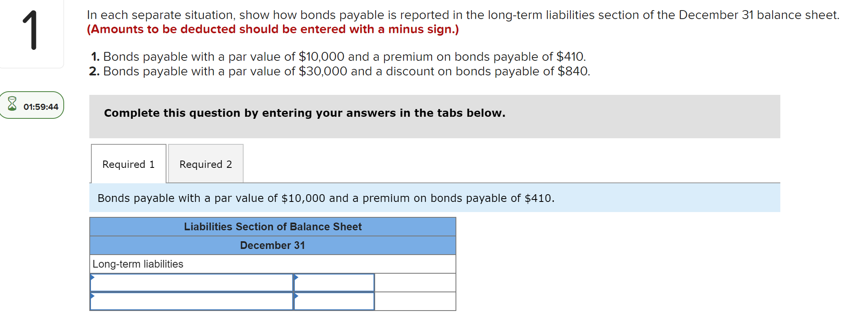
Task: Open first row amount cell dropdown
Action: click(333, 283)
